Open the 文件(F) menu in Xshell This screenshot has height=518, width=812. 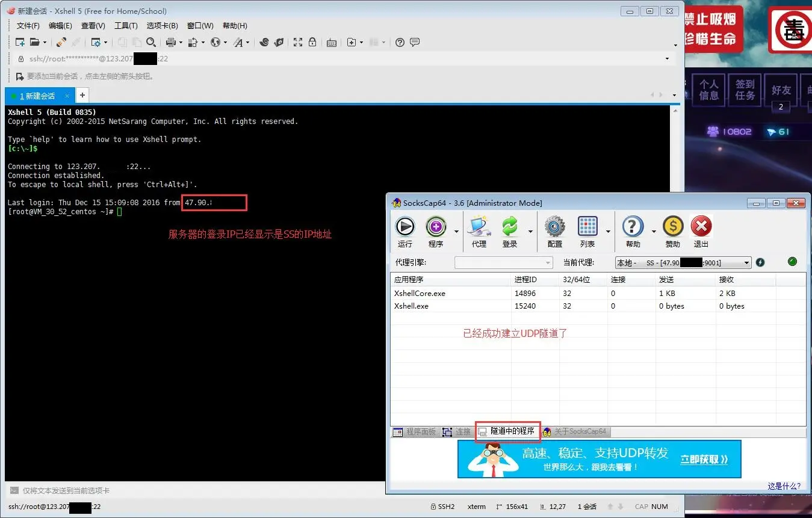(28, 26)
